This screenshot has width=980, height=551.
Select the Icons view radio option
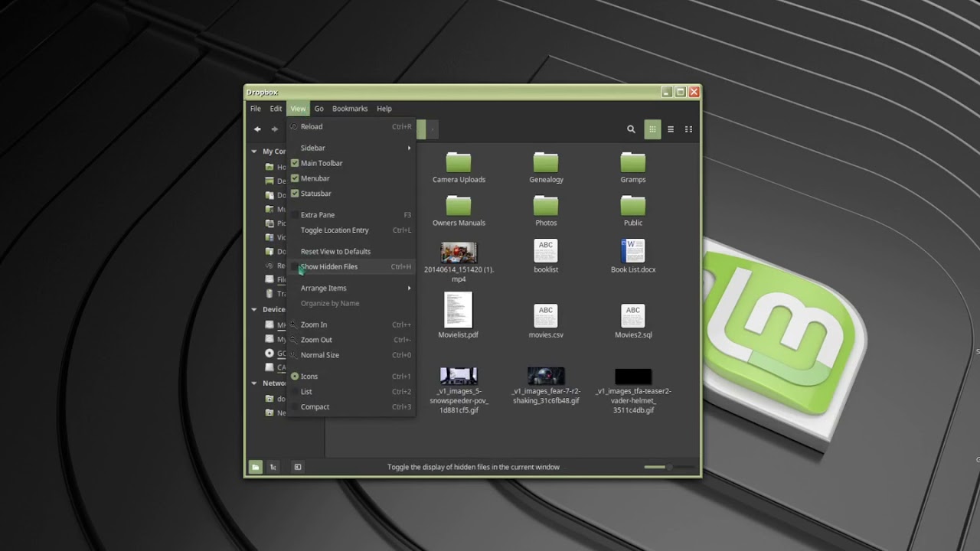tap(295, 377)
